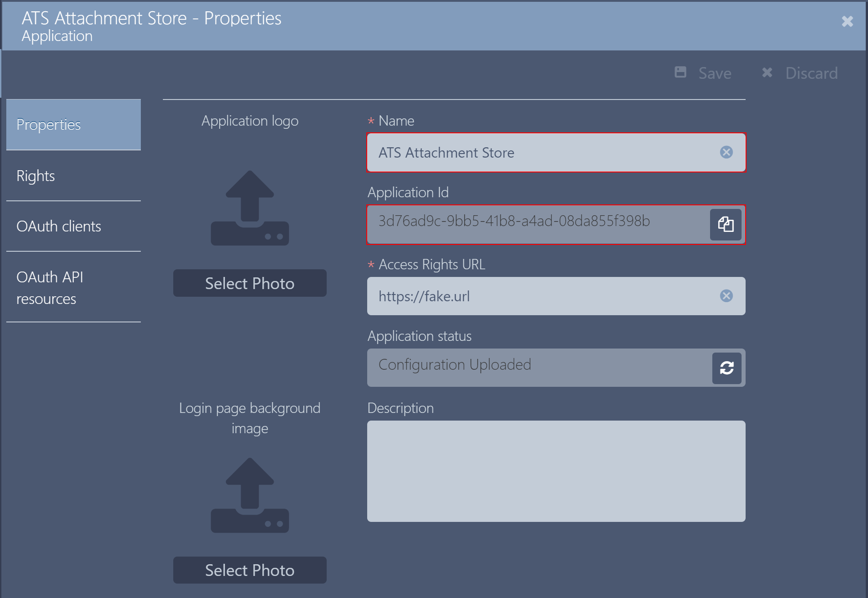Copy the Application Id using the copy icon
The image size is (868, 598).
(725, 225)
